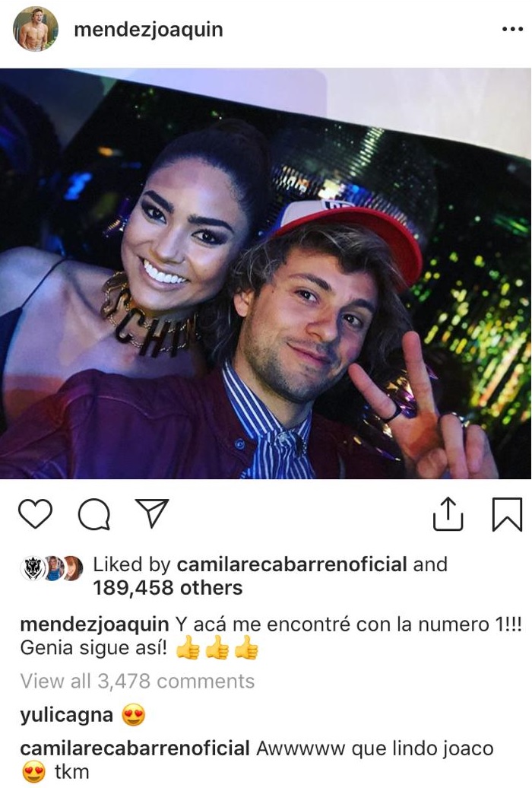Screen dimensions: 532x788
Task: View all 3,478 comments
Action: (x=137, y=681)
